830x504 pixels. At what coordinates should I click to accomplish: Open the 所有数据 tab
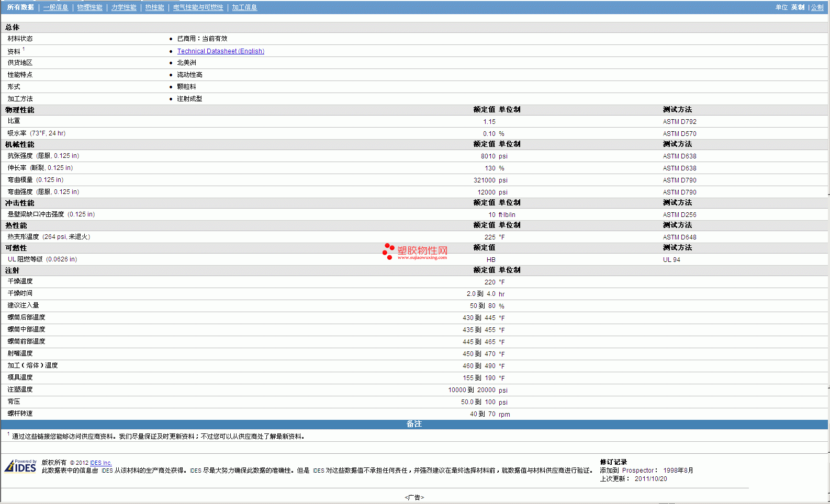point(20,7)
